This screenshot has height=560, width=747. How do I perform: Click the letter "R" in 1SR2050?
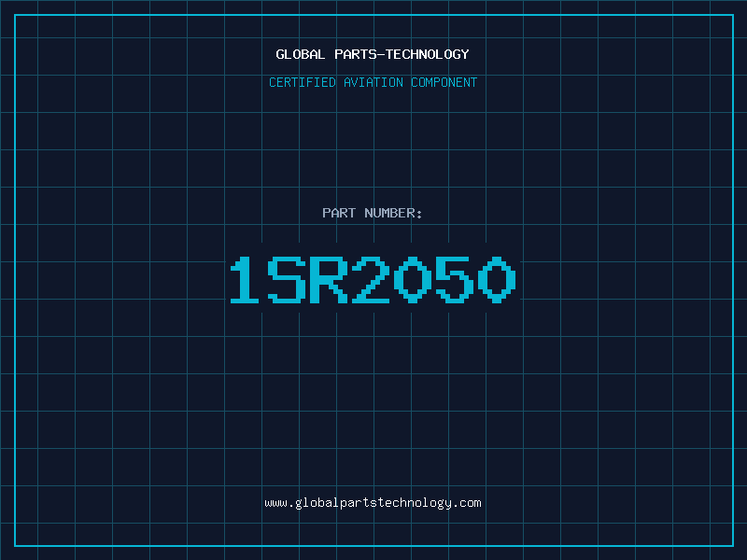pyautogui.click(x=329, y=279)
